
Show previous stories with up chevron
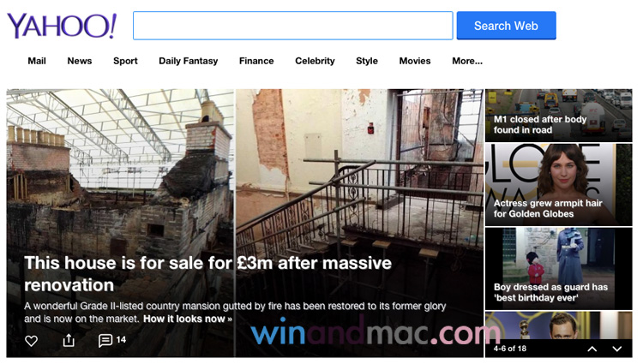[x=592, y=349]
